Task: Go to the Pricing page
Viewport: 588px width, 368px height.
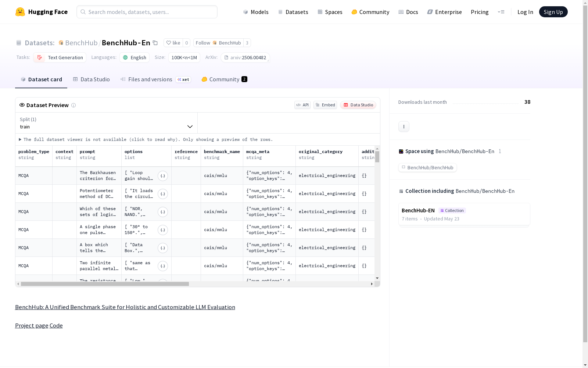Action: (x=480, y=12)
